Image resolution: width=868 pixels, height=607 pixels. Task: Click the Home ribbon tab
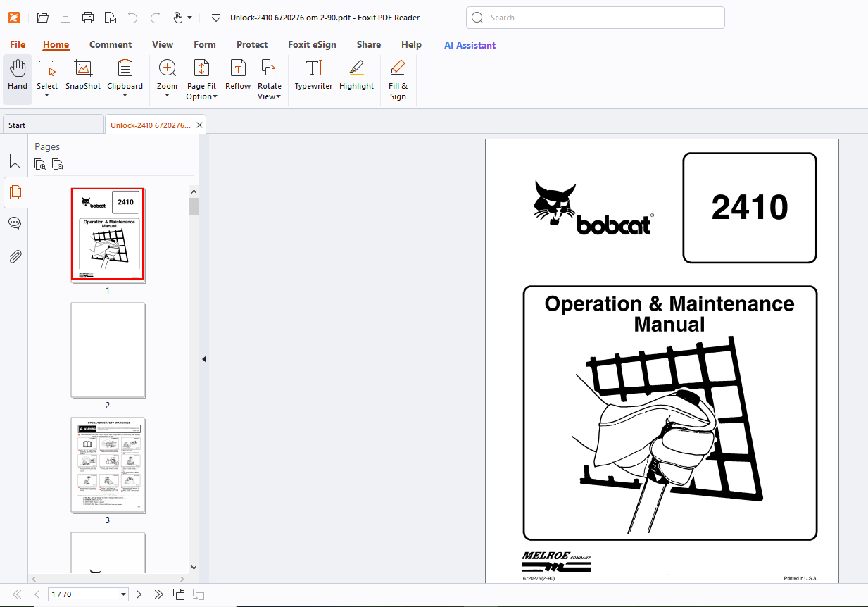(56, 44)
